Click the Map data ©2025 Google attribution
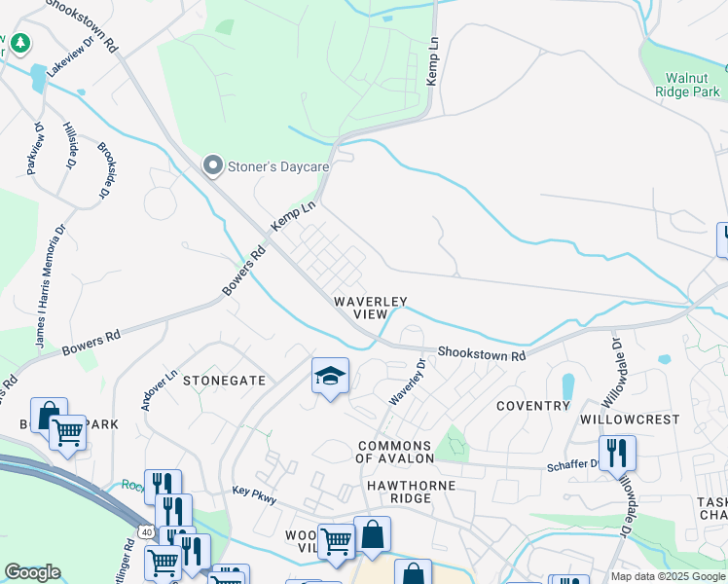The image size is (728, 584). pyautogui.click(x=668, y=577)
